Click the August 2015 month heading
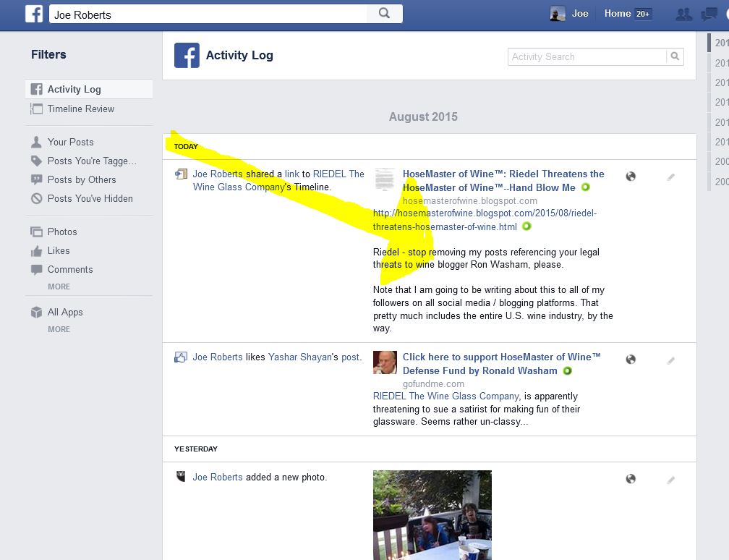729x560 pixels. pos(423,116)
